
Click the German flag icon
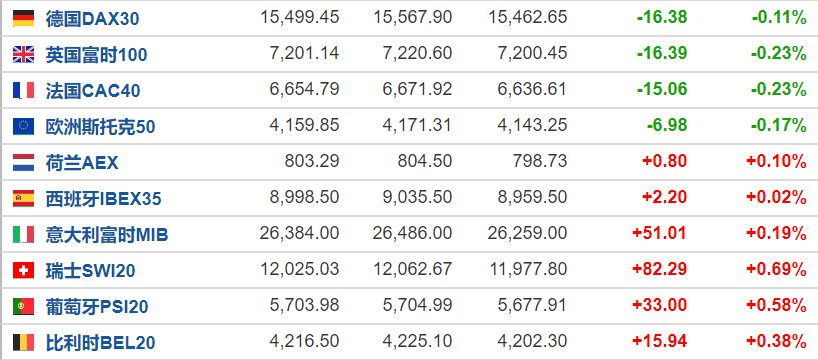pyautogui.click(x=23, y=18)
